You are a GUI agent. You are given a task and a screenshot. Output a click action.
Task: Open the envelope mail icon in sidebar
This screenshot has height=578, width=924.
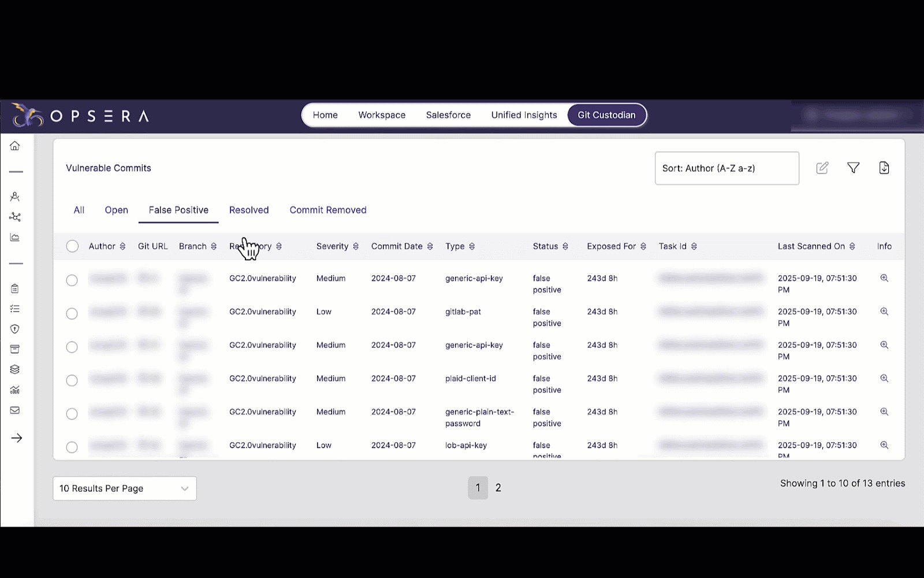pos(15,410)
